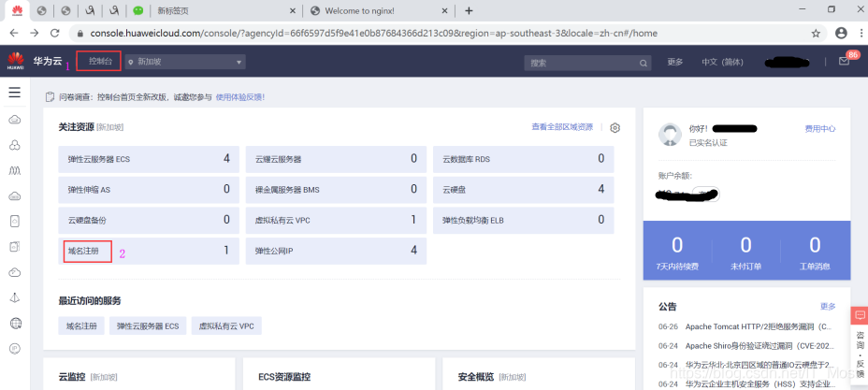Click the circular IP icon in the sidebar
This screenshot has width=868, height=390.
pos(15,349)
